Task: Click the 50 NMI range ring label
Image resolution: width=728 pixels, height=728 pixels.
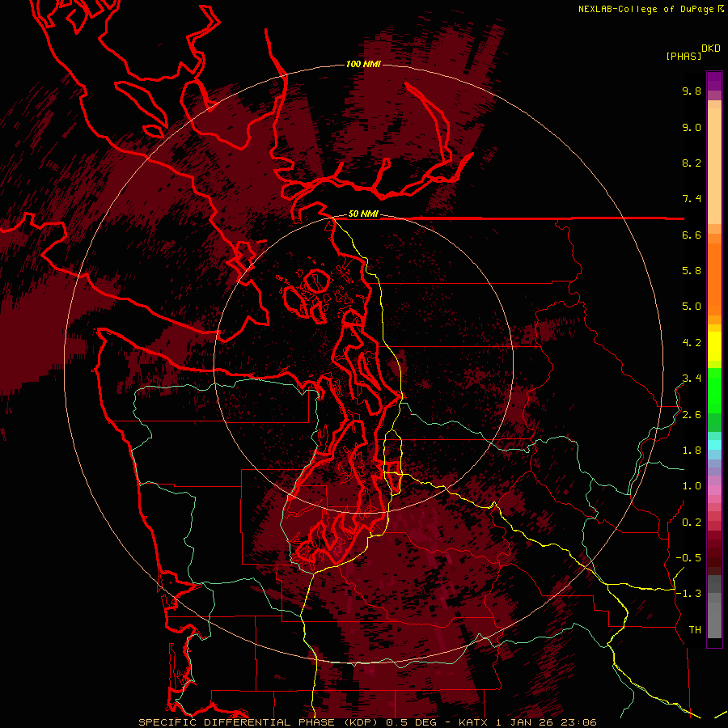Action: click(363, 214)
